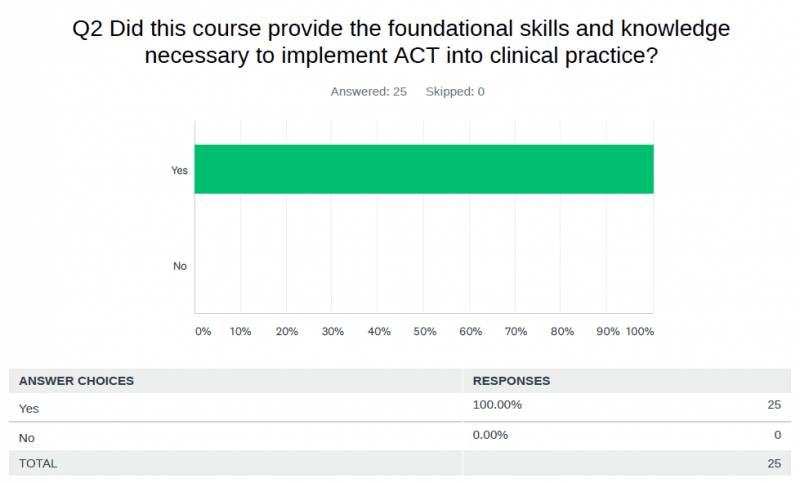Click the green Yes bar in chart
Image resolution: width=800 pixels, height=483 pixels.
[x=423, y=169]
